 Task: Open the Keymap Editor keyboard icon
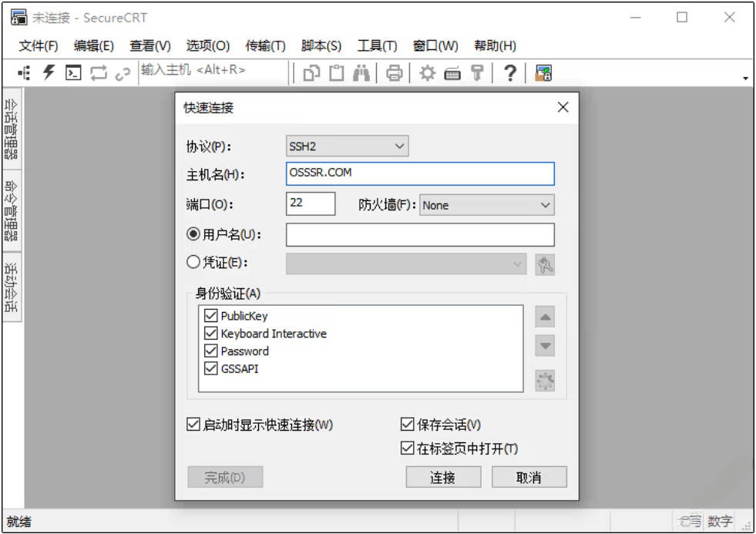(x=452, y=74)
